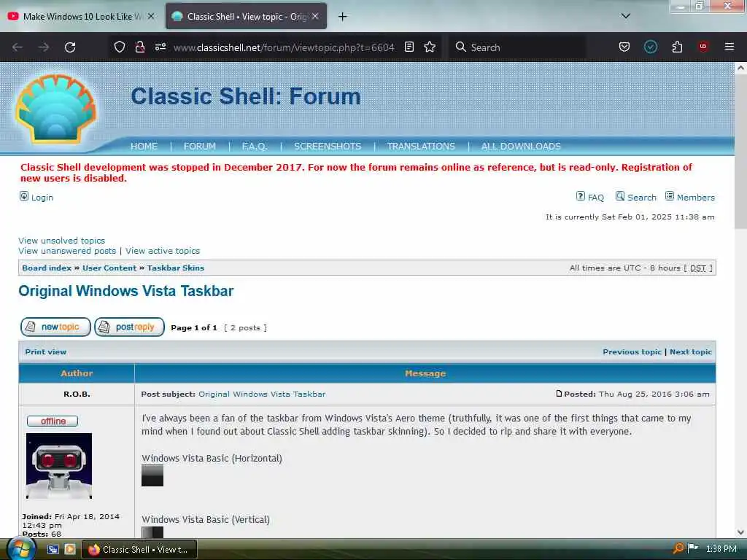Viewport: 747px width, 560px height.
Task: Expand the list all tabs chevron
Action: point(626,16)
